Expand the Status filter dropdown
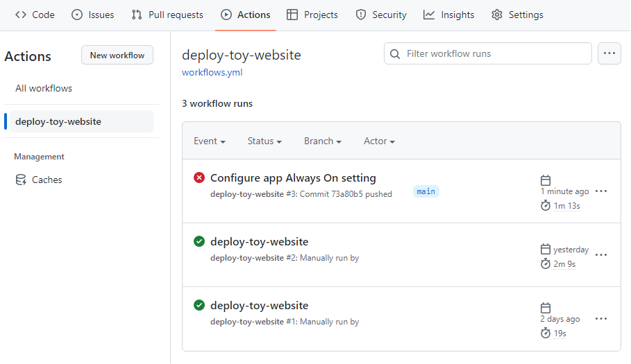The height and width of the screenshot is (364, 631). [x=264, y=141]
